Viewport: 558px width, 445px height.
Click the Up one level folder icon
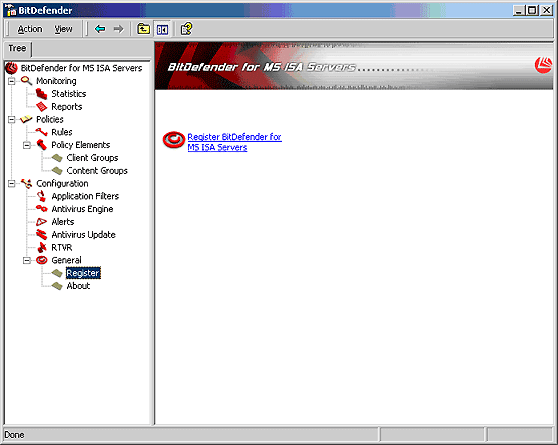(x=143, y=29)
